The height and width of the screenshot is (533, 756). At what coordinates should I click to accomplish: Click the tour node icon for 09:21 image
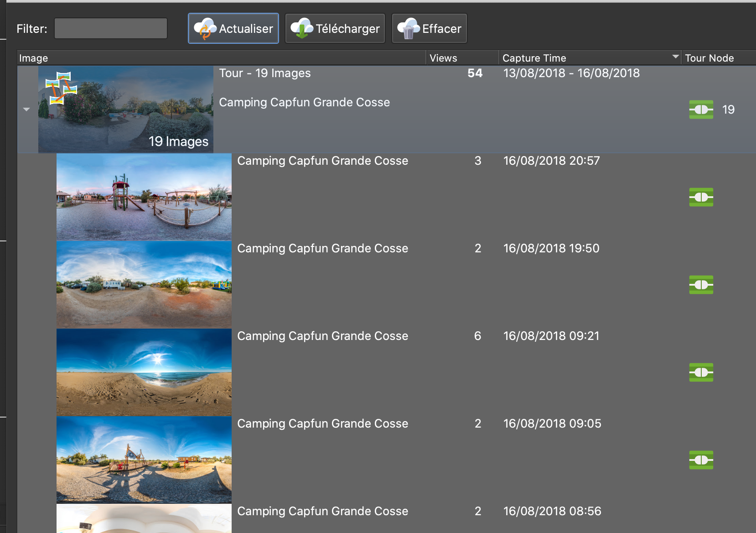tap(701, 372)
